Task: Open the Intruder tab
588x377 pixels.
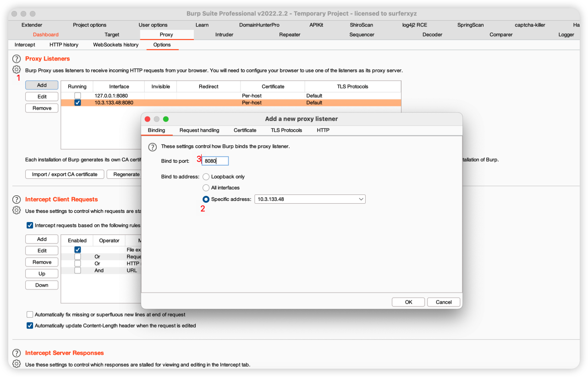Action: [x=224, y=34]
